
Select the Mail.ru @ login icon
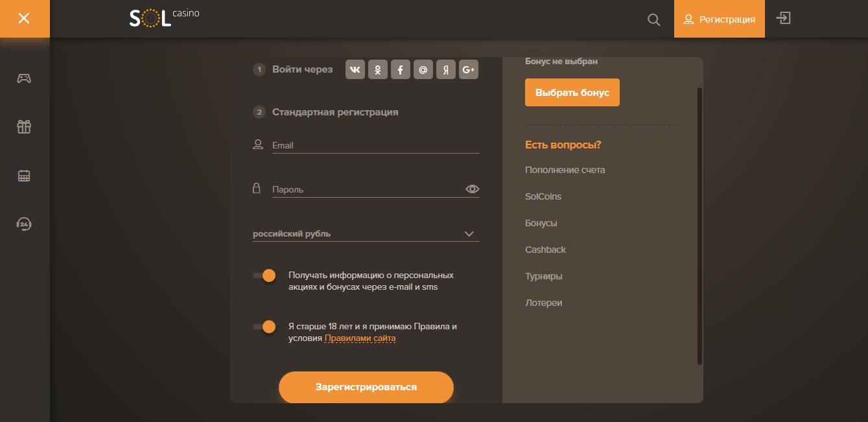[423, 69]
